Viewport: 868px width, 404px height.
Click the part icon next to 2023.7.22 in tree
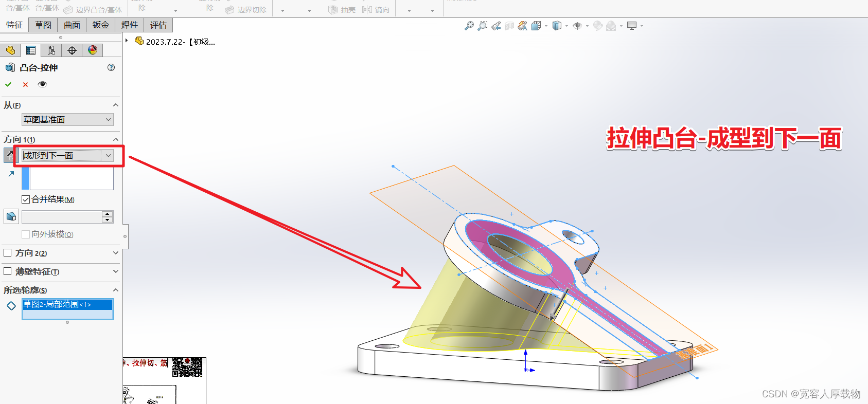point(139,41)
